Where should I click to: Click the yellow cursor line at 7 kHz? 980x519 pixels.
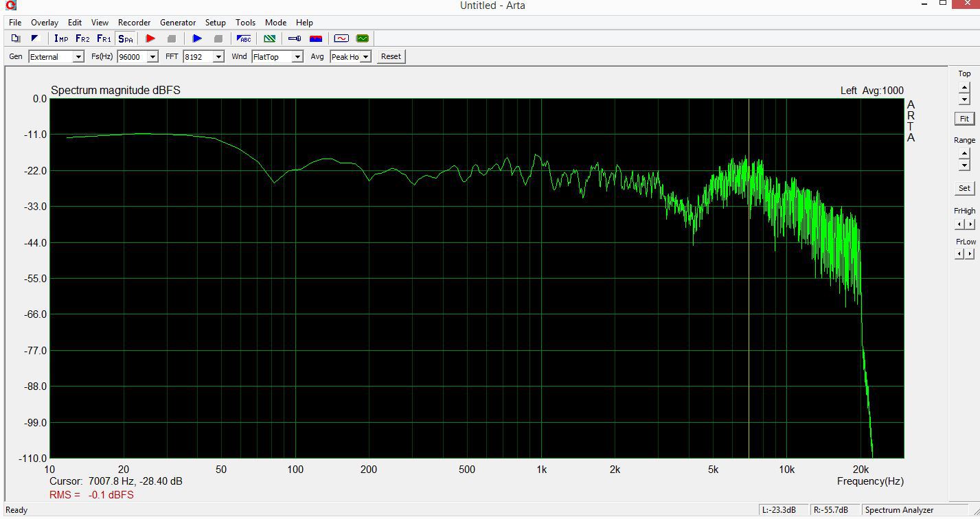click(749, 278)
